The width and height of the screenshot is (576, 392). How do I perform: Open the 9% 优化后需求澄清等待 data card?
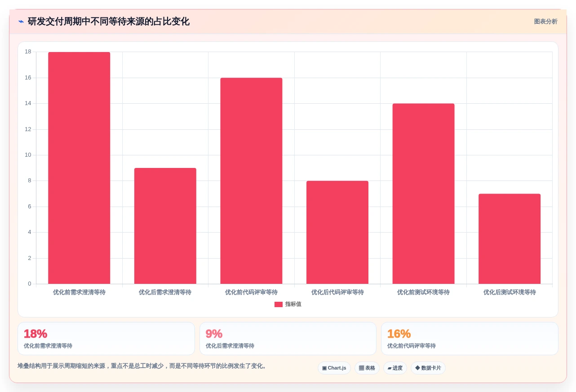288,339
